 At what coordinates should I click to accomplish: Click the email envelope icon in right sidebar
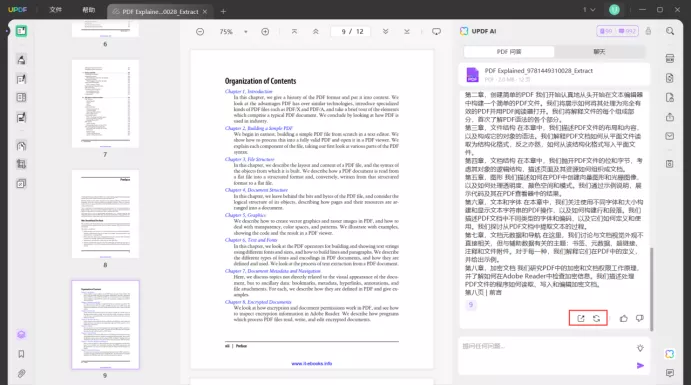(670, 136)
